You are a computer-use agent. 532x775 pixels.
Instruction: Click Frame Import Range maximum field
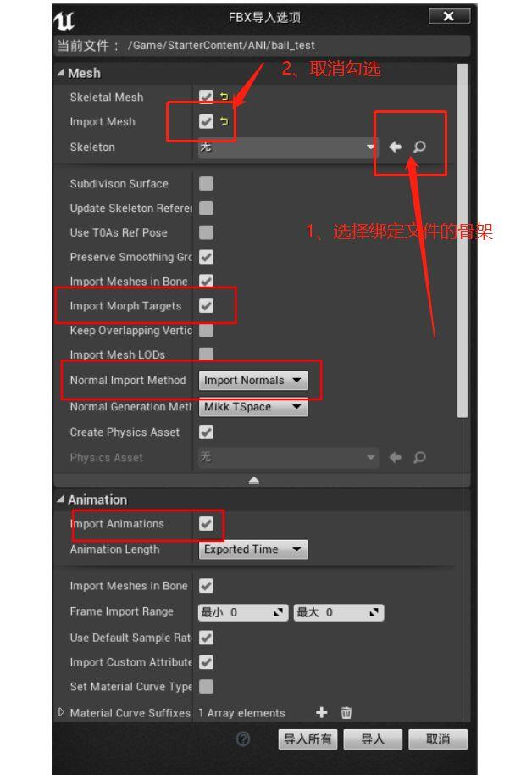pos(338,612)
